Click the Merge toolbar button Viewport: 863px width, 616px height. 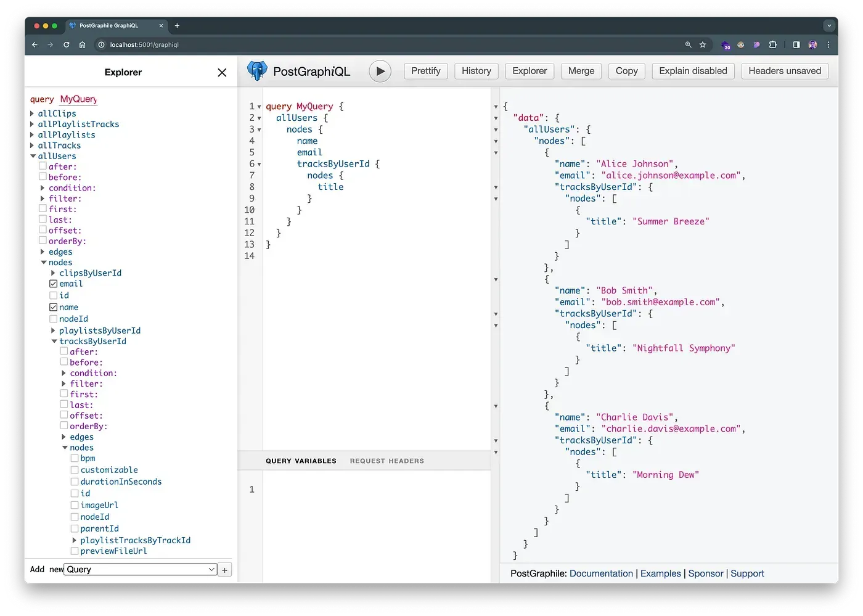(x=581, y=72)
